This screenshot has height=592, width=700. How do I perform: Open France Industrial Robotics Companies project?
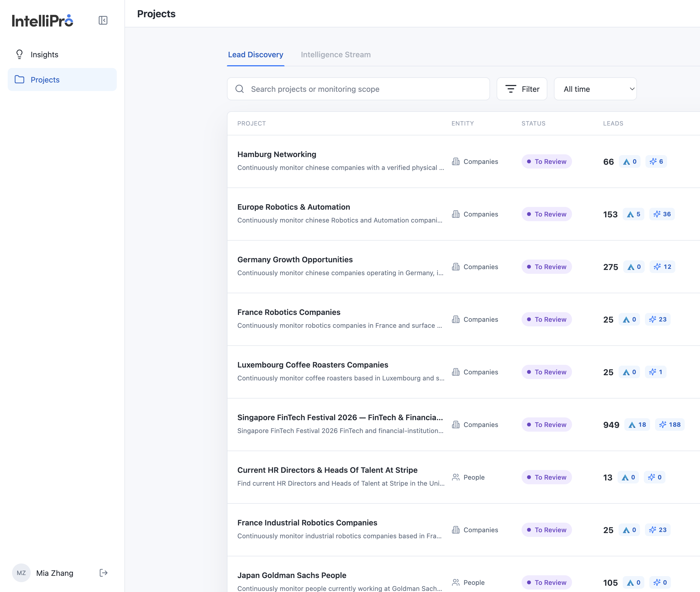pos(307,523)
